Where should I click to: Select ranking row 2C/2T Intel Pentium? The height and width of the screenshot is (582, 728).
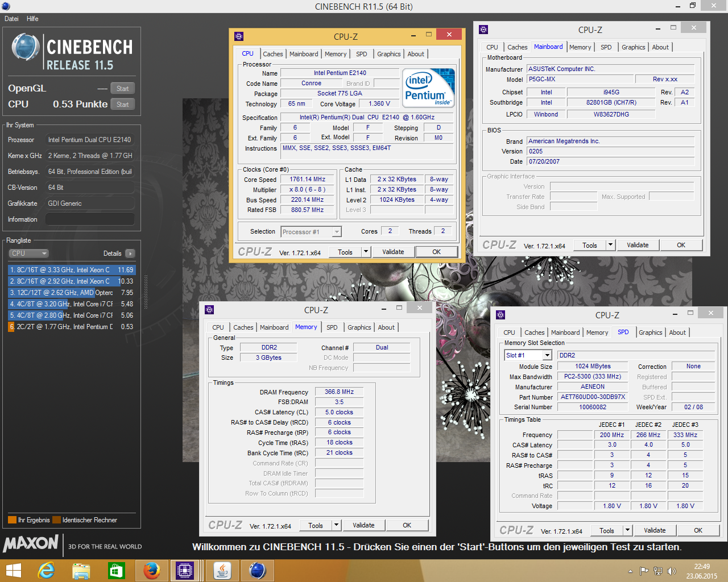(72, 327)
